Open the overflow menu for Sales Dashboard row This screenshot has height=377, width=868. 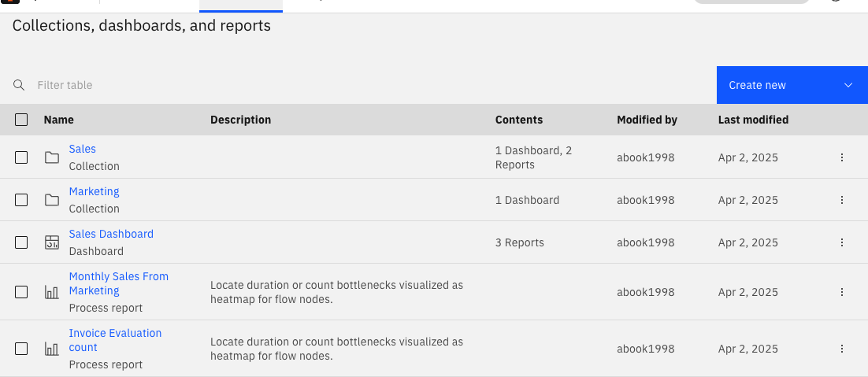(x=841, y=242)
